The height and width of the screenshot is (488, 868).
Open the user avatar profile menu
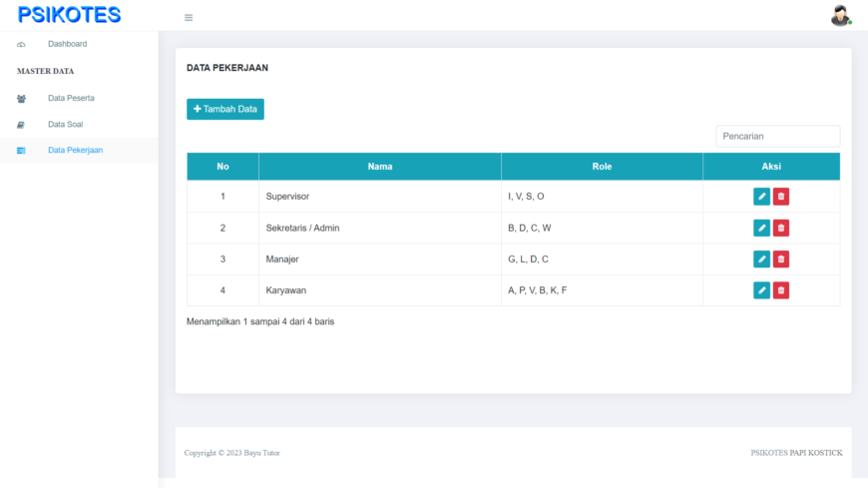(840, 16)
